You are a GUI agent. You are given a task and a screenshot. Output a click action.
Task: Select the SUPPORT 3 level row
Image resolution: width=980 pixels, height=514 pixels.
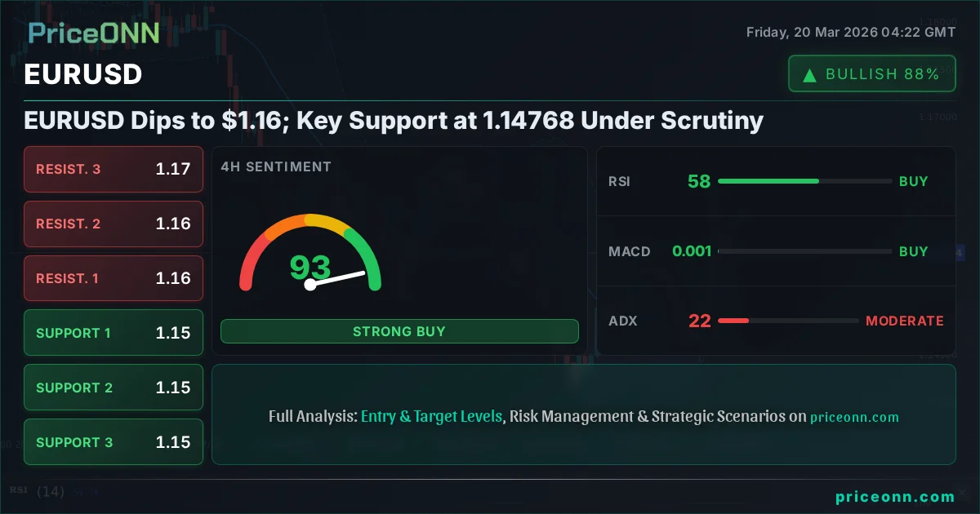(114, 442)
